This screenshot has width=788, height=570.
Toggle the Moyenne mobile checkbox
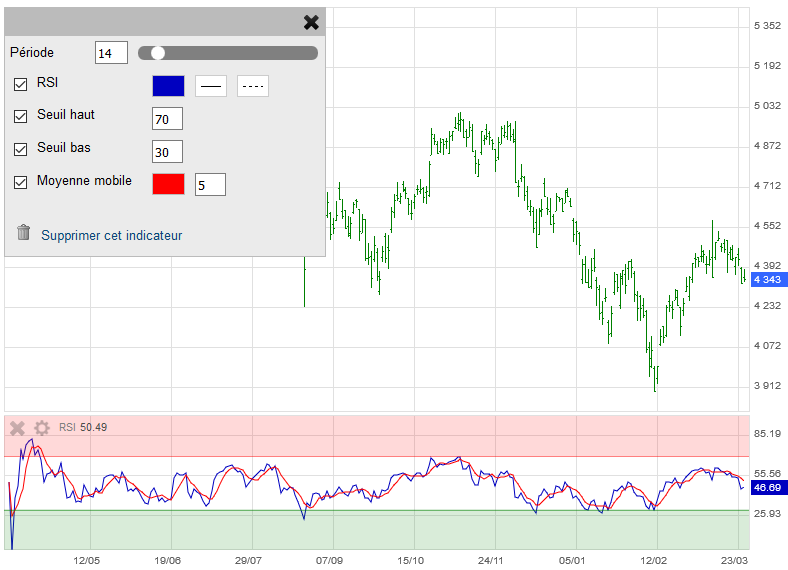click(21, 182)
